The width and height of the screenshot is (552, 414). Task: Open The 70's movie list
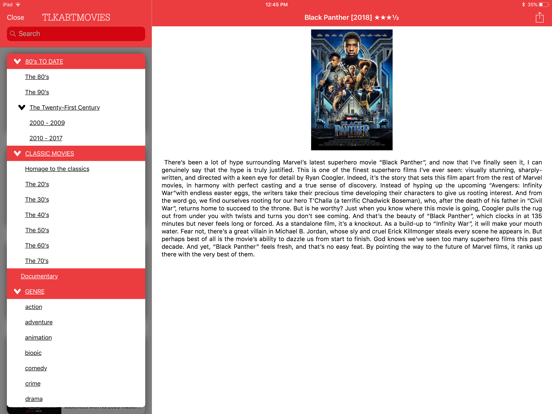(37, 261)
